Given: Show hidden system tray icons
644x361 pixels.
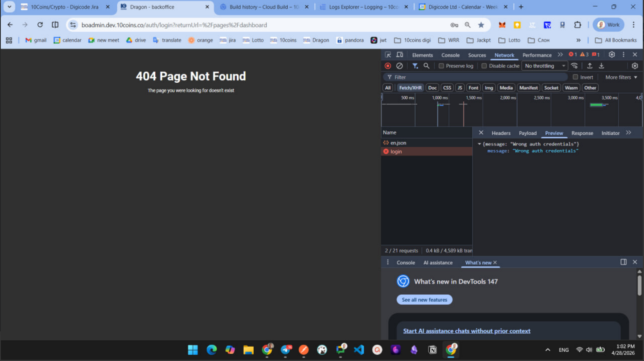Looking at the screenshot, I should click(x=548, y=350).
